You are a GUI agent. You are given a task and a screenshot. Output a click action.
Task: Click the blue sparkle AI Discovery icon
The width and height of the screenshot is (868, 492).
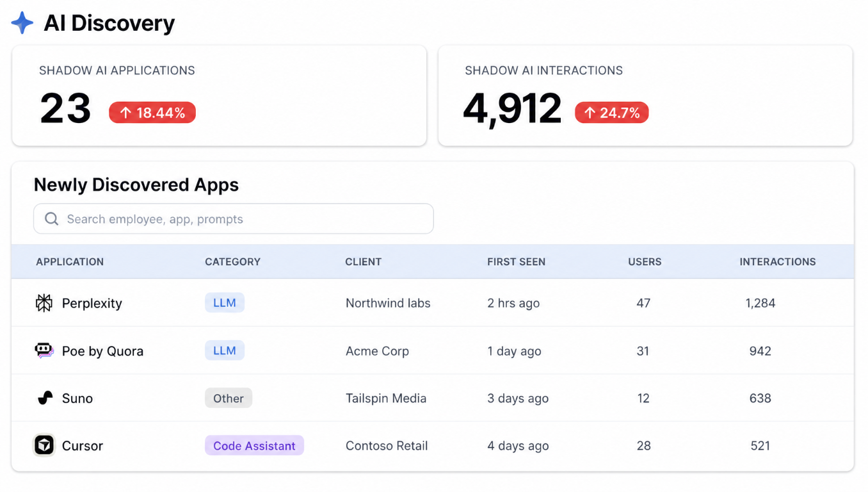pyautogui.click(x=22, y=23)
